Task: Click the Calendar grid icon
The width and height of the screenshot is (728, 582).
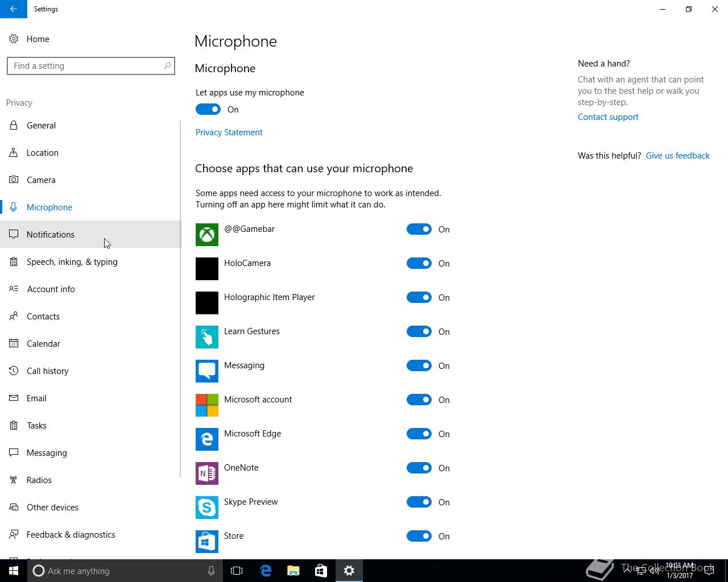Action: pyautogui.click(x=14, y=343)
